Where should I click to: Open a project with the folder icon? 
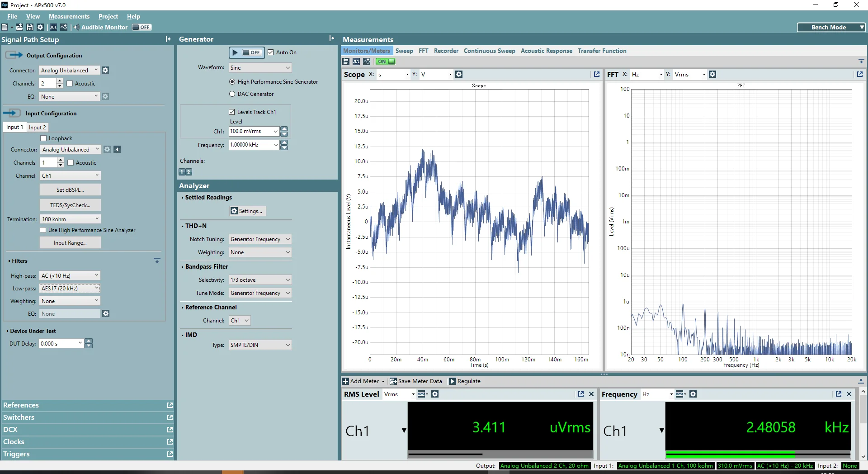pos(19,27)
